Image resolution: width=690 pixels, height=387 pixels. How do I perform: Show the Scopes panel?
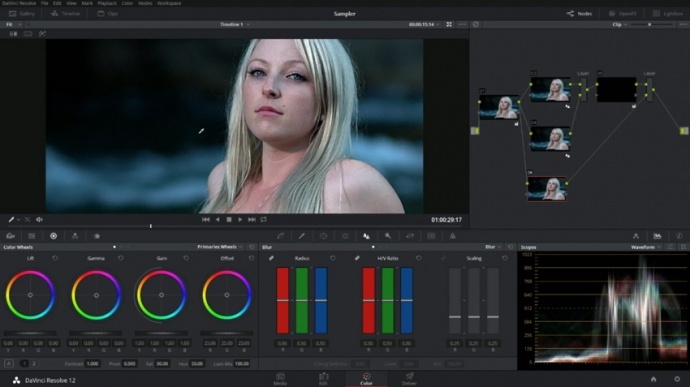[x=657, y=236]
